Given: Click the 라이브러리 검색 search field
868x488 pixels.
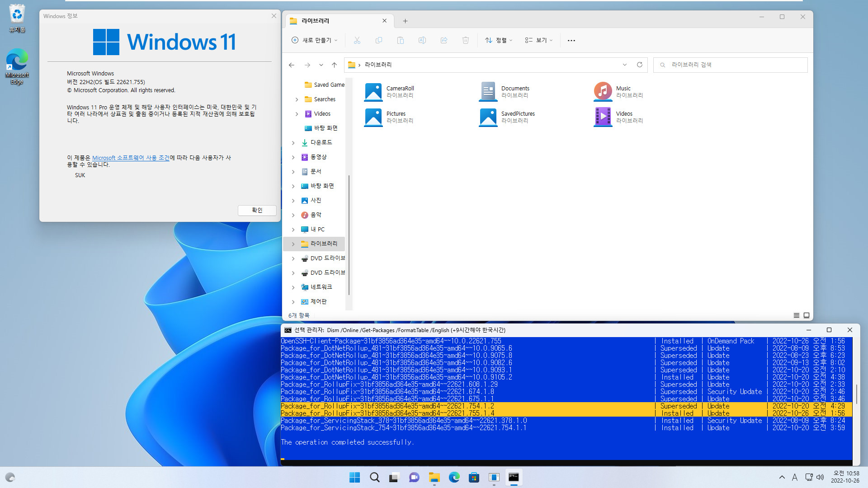Looking at the screenshot, I should point(731,65).
